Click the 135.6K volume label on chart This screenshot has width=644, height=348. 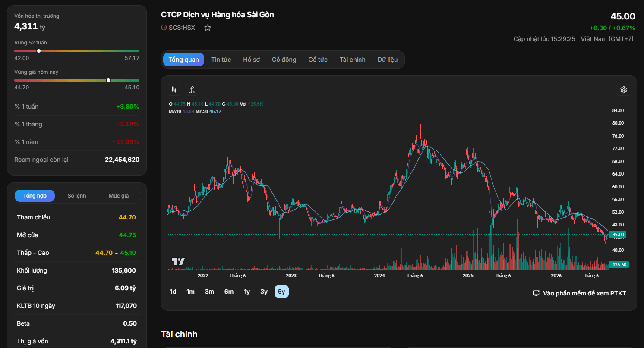(619, 265)
